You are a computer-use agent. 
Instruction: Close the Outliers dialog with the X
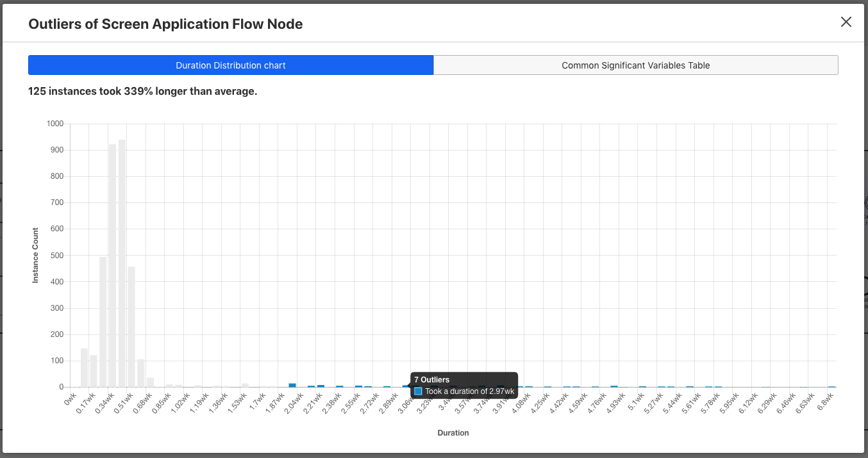846,22
